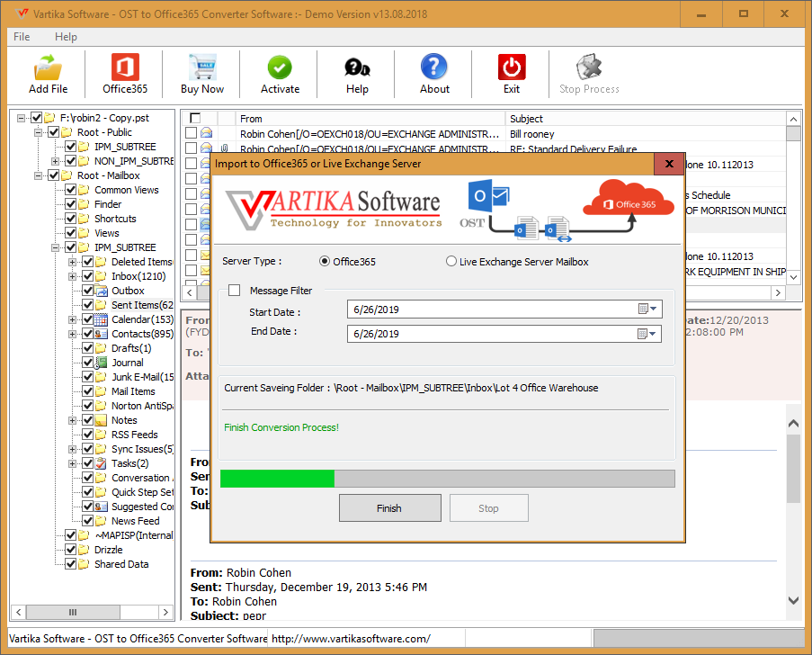Viewport: 812px width, 655px height.
Task: Close the Import to Office365 dialog
Action: point(669,164)
